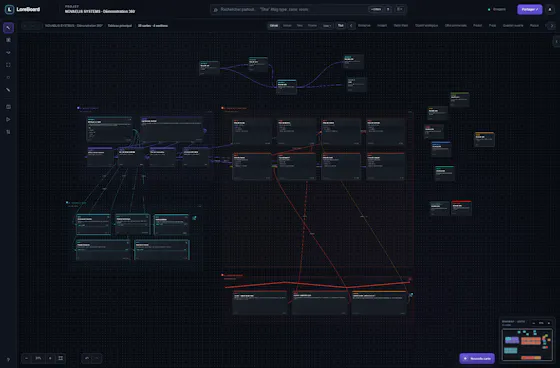Select the pen drawing tool
560x368 pixels.
coord(8,90)
